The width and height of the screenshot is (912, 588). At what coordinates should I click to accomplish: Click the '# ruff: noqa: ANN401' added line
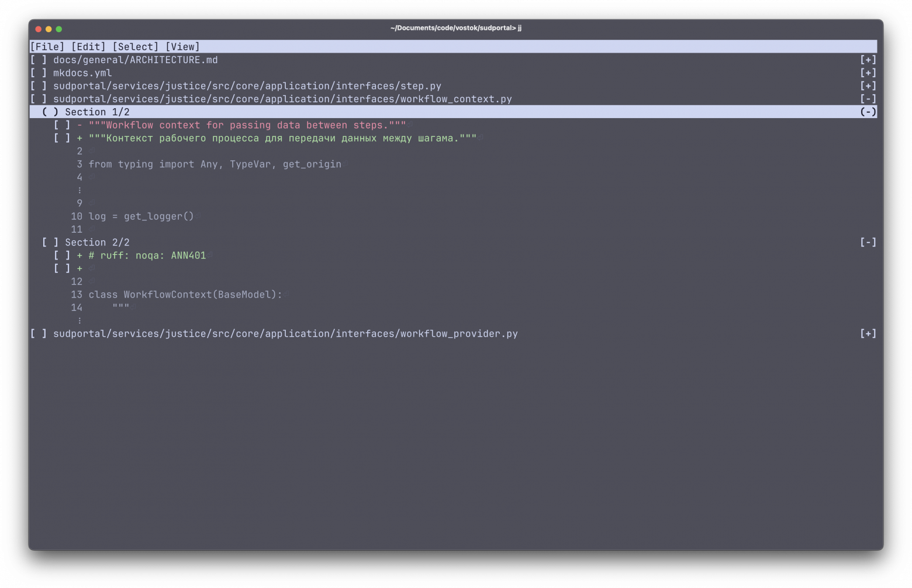click(147, 255)
